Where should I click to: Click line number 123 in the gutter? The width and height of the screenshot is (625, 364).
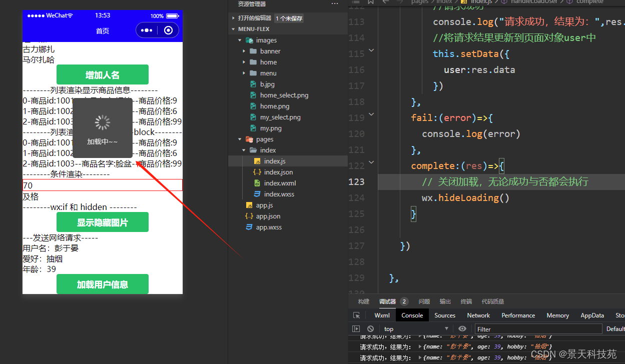pyautogui.click(x=356, y=181)
